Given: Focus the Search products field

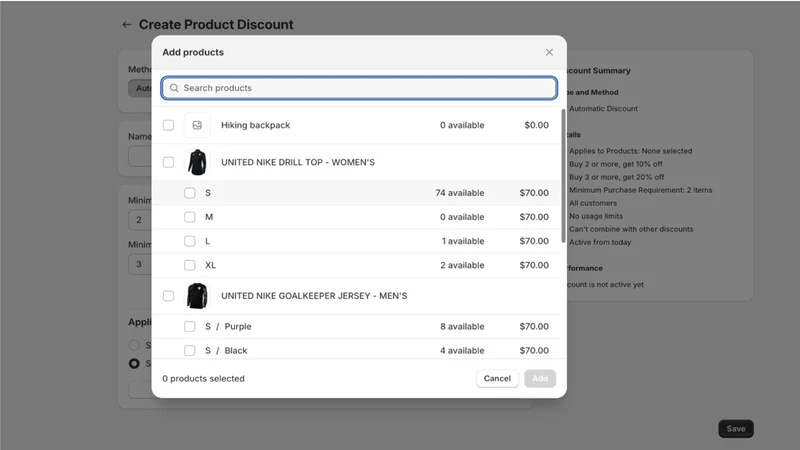Looking at the screenshot, I should pos(359,88).
